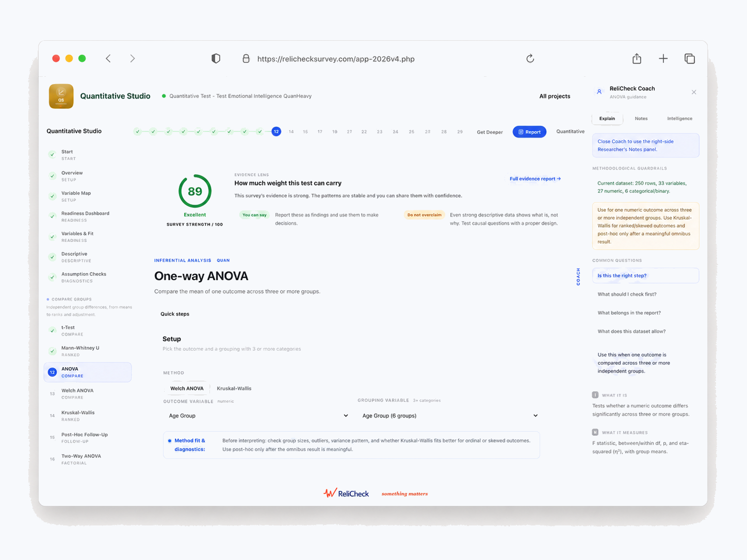The width and height of the screenshot is (747, 560).
Task: Close the ReliCheck Coach panel with the X
Action: coord(694,92)
